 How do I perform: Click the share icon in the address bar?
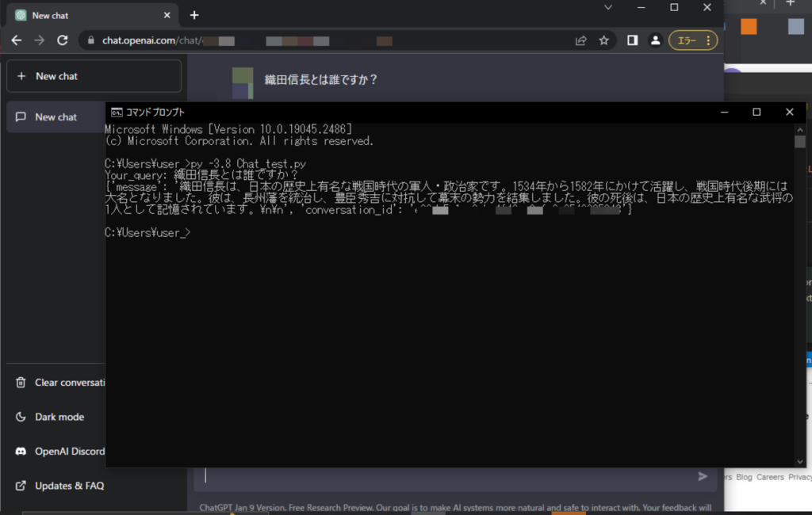[x=580, y=40]
